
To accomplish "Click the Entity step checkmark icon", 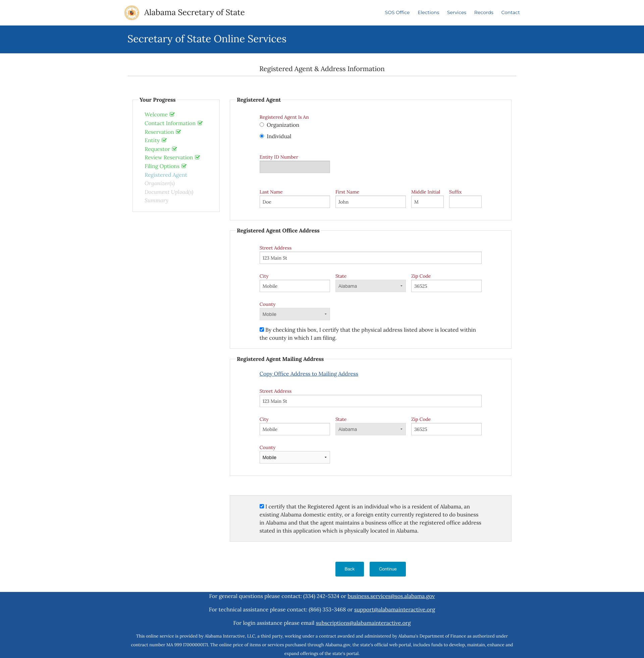I will coord(164,140).
